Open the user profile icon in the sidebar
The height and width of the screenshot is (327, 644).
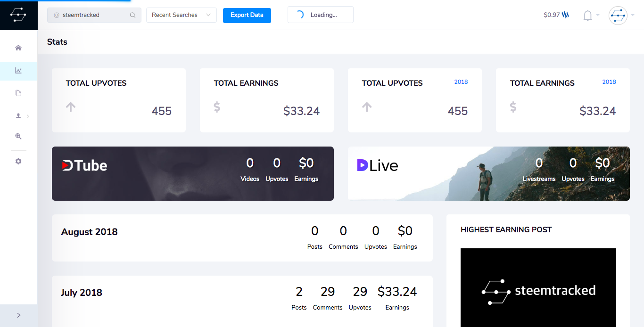tap(18, 116)
